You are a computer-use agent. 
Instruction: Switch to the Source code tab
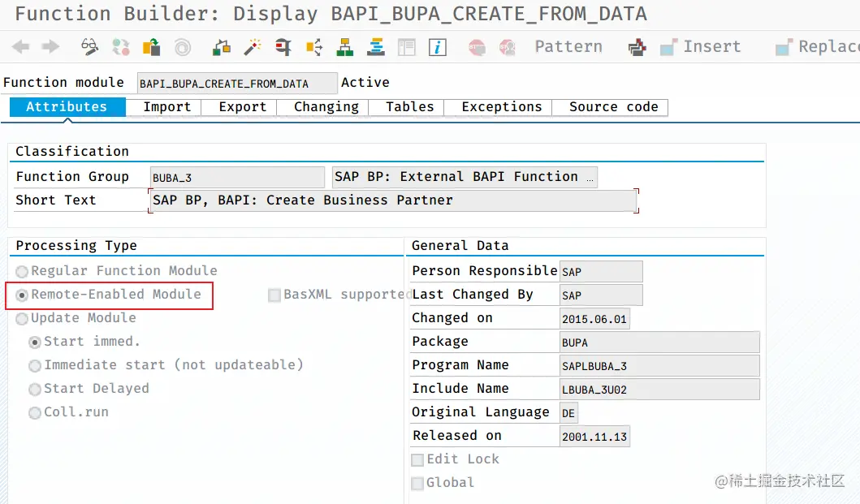(x=611, y=106)
